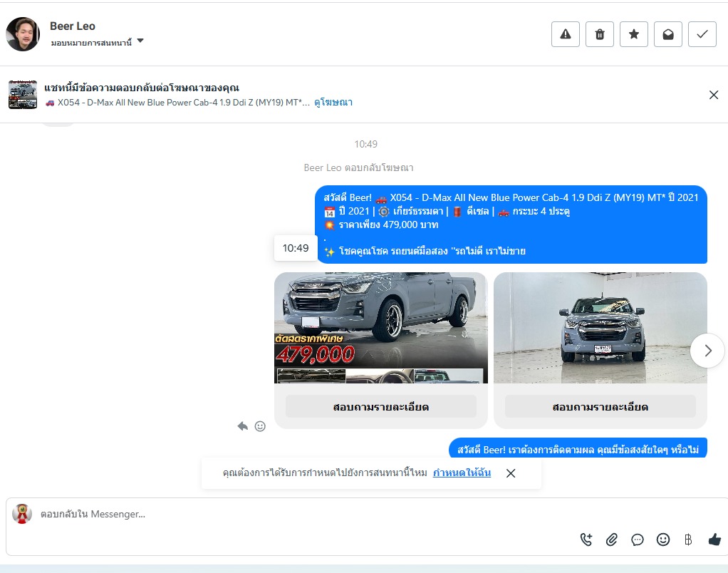Click the 10:49 timestamp tooltip beside the message
Image resolution: width=728 pixels, height=573 pixels.
click(296, 248)
